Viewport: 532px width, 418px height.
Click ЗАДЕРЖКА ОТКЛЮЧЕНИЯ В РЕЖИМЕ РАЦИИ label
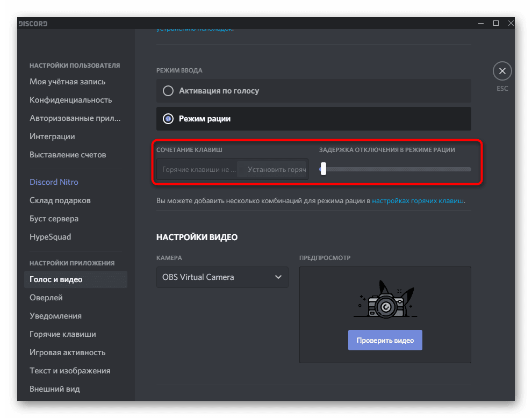coord(387,150)
